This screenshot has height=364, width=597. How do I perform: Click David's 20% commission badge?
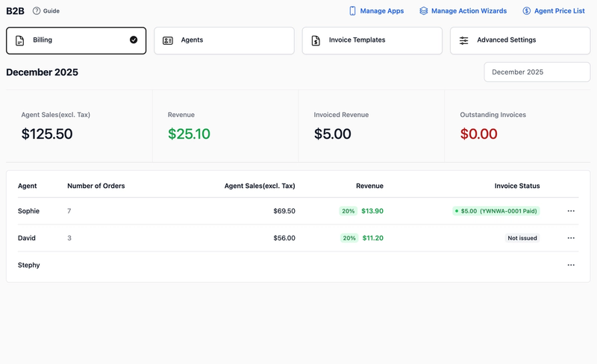tap(349, 238)
